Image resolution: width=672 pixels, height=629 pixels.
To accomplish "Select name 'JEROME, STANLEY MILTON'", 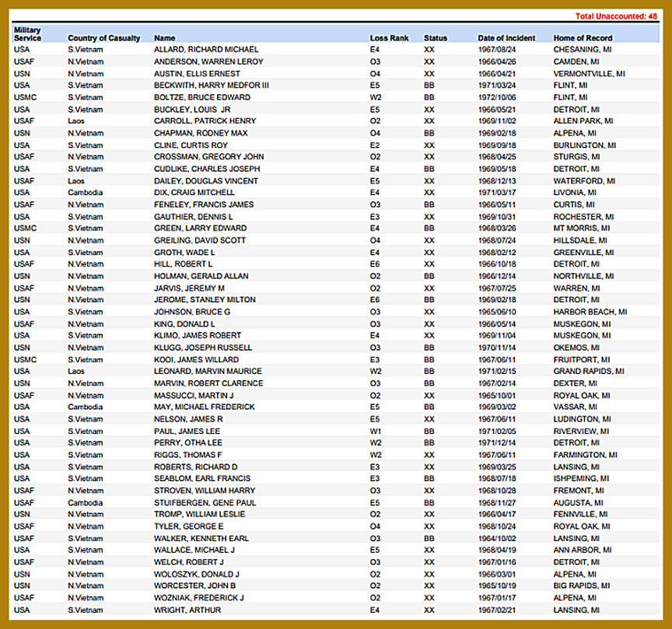I will [205, 300].
